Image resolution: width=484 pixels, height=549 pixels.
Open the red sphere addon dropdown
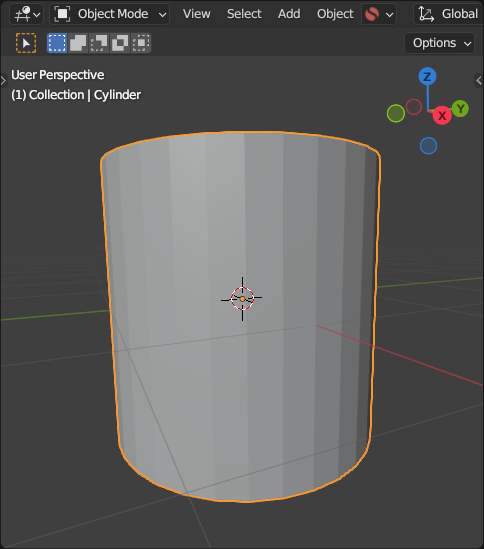[x=379, y=14]
